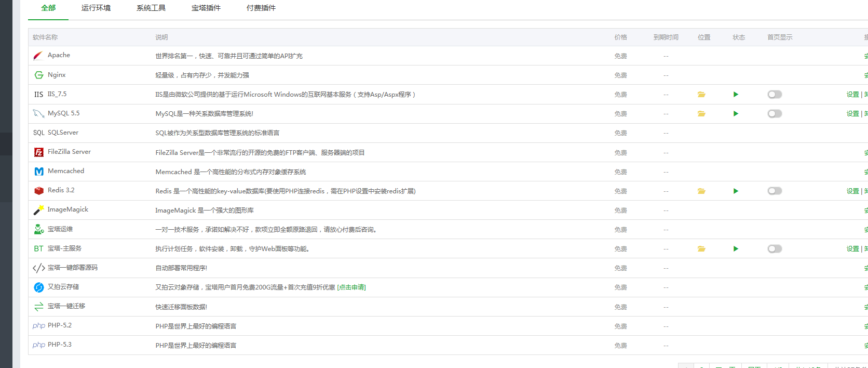Click the 价格 column header
The width and height of the screenshot is (868, 368).
coord(621,37)
